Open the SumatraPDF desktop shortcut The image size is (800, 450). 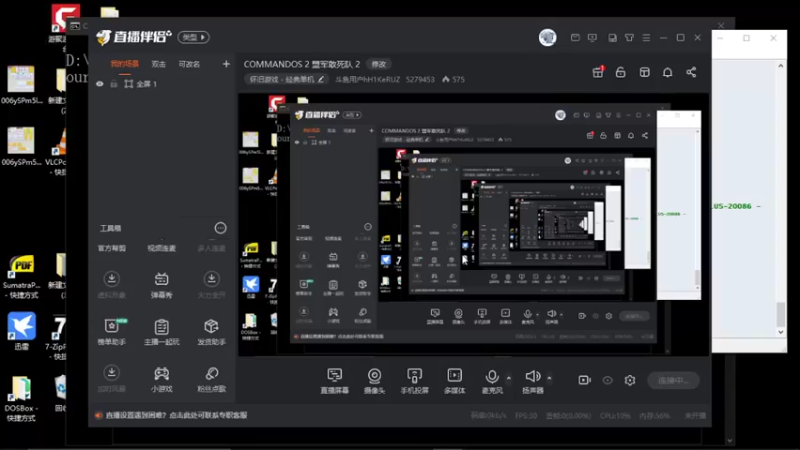tap(21, 277)
